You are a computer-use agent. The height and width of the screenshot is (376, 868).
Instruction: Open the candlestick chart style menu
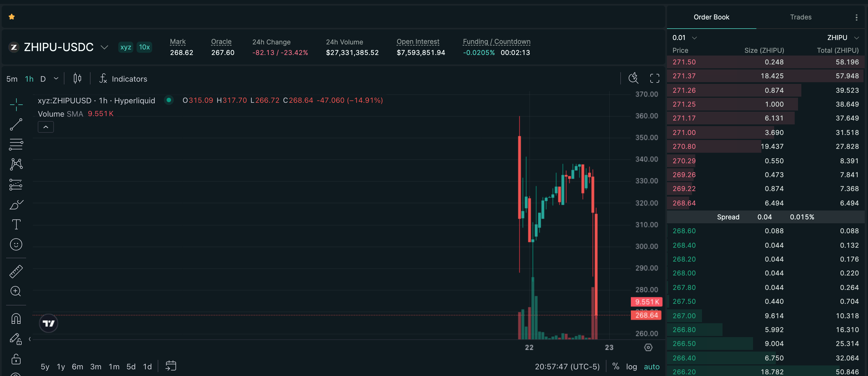pos(77,79)
